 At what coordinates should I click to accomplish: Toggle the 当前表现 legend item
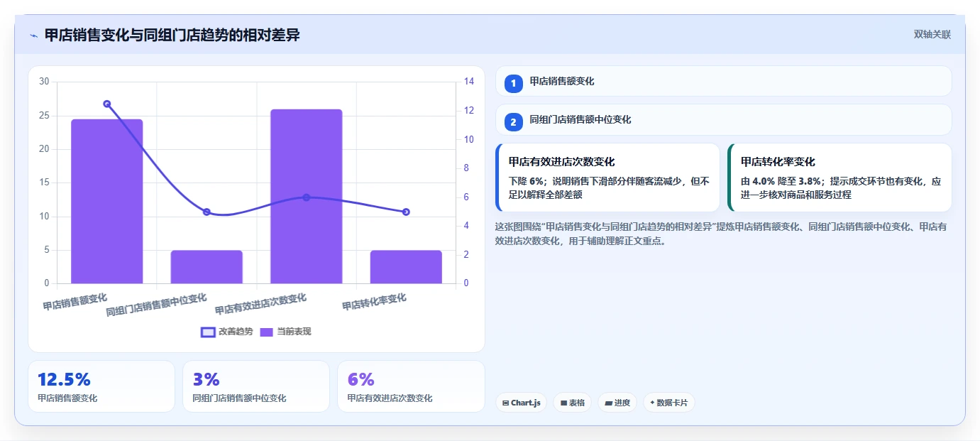(x=285, y=332)
